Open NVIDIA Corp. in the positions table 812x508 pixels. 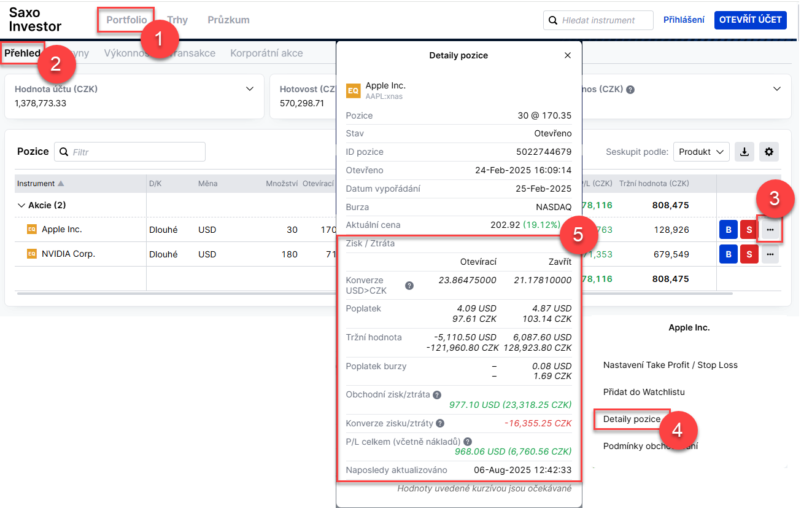(68, 254)
